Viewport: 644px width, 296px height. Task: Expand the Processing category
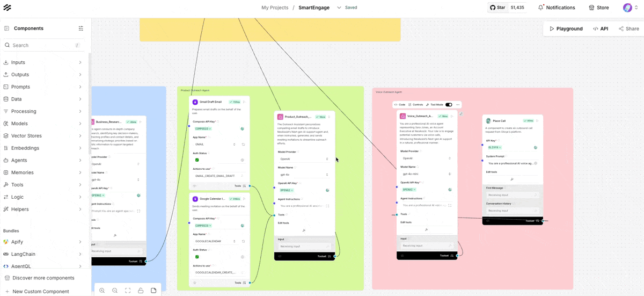[43, 111]
